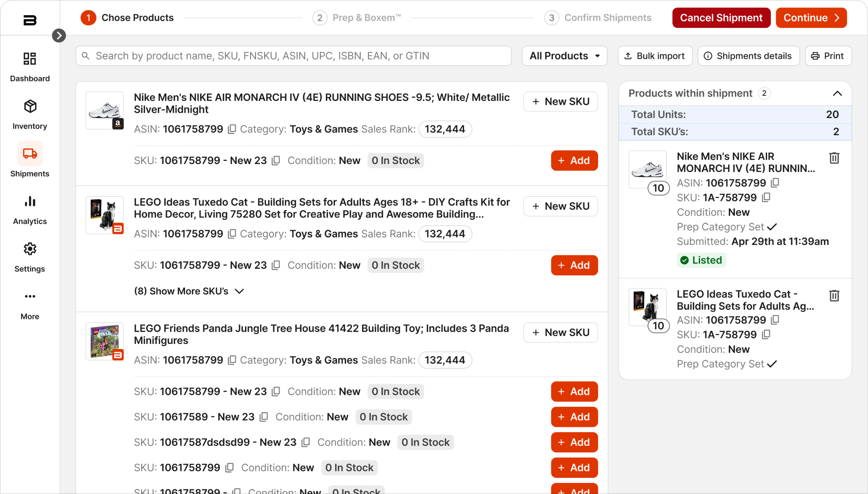The image size is (868, 494).
Task: Open the More three-dots icon
Action: click(30, 297)
